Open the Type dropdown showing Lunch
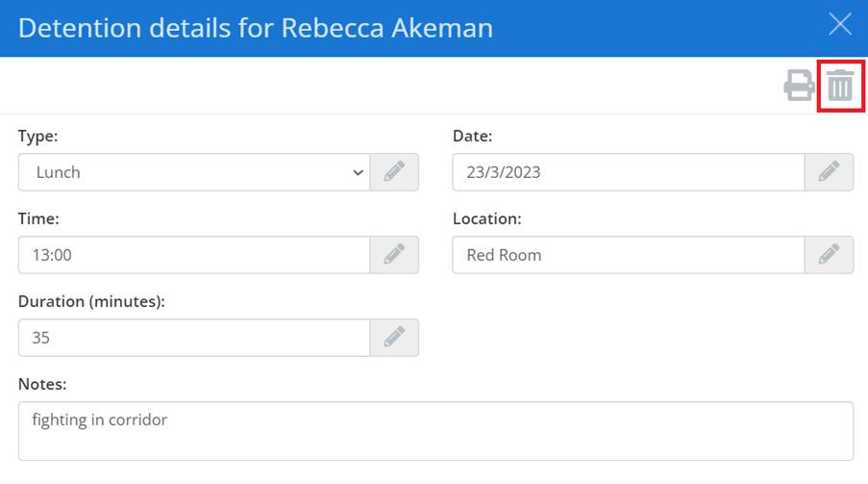Screen dimensions: 868x484 click(x=194, y=172)
